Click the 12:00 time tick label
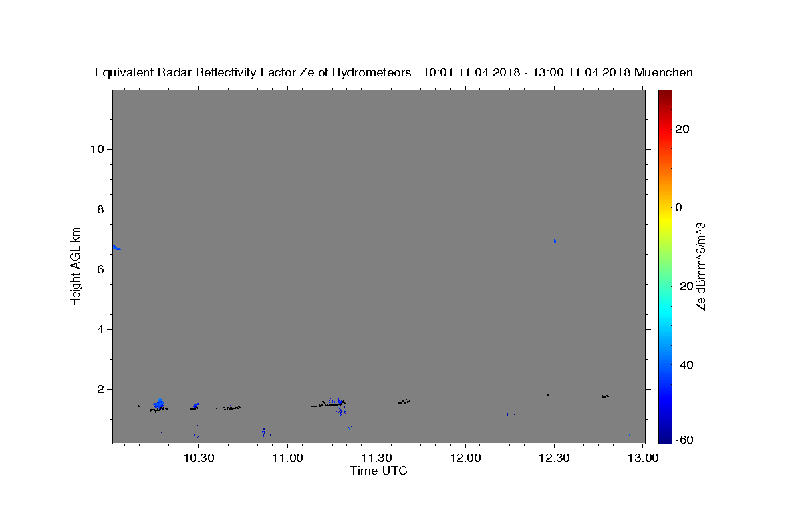 [x=465, y=458]
